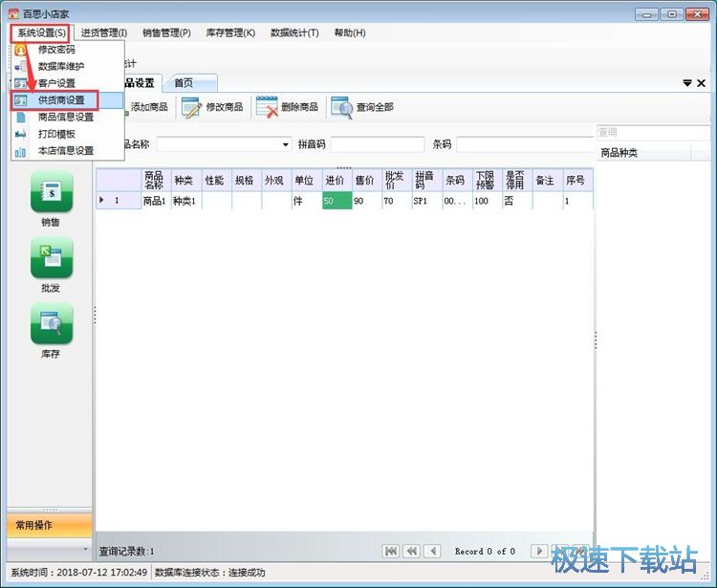Switch to the 首页 tab
Image resolution: width=717 pixels, height=588 pixels.
[x=190, y=83]
